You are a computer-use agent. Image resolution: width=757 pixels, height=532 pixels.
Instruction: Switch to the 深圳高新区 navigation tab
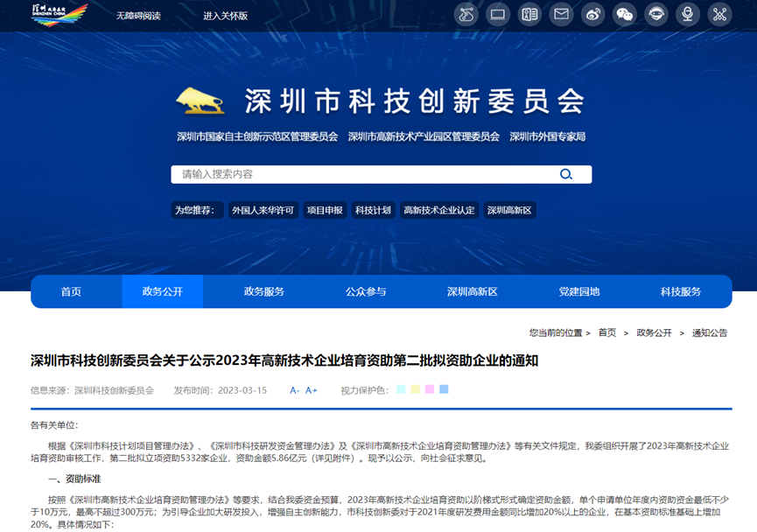click(472, 291)
